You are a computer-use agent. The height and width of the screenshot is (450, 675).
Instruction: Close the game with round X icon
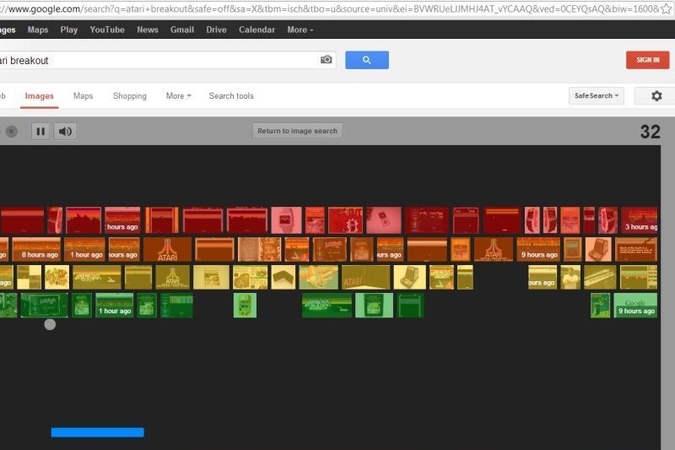12,131
